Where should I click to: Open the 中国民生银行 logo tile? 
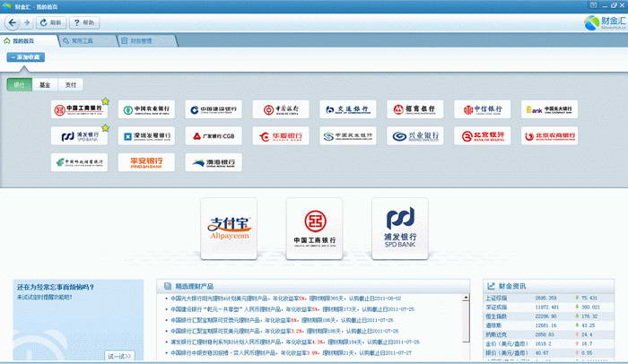coord(348,136)
